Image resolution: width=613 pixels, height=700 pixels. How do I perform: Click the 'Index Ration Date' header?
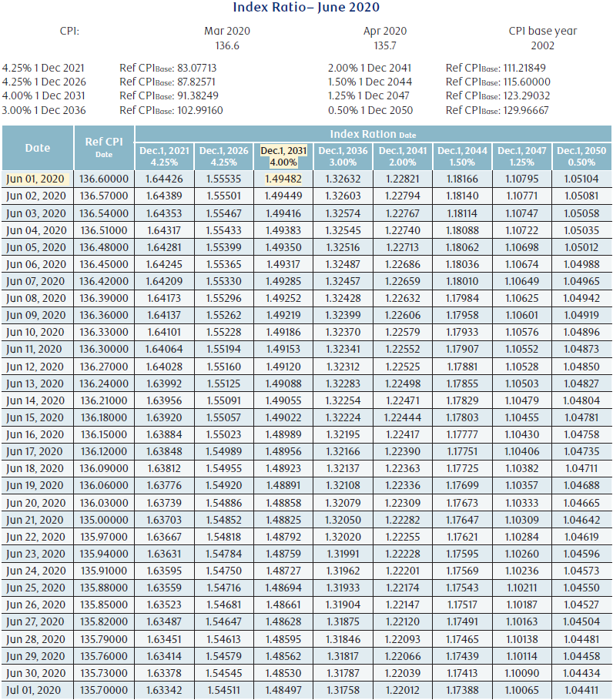click(x=373, y=134)
